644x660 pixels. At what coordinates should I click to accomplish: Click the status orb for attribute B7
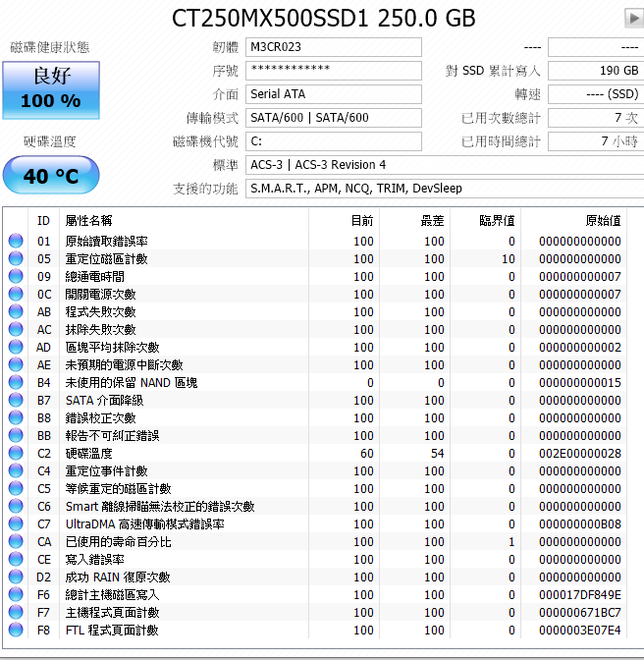pos(16,400)
